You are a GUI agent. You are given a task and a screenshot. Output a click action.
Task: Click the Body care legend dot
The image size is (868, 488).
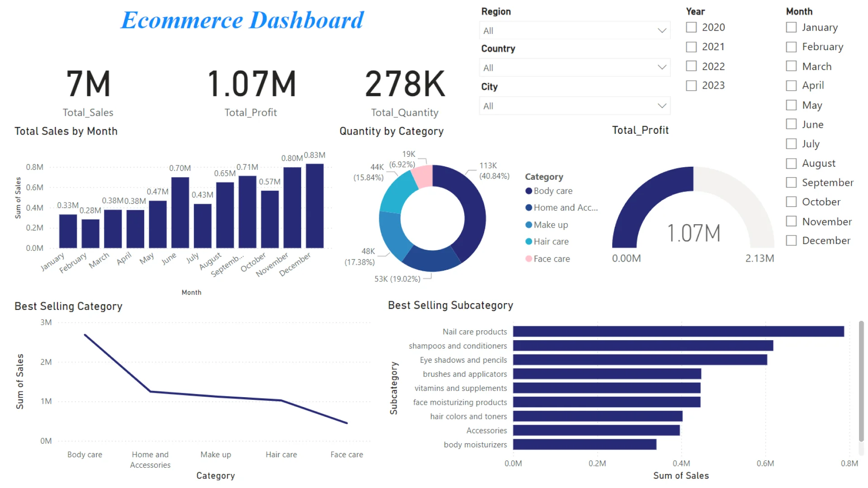(x=528, y=191)
